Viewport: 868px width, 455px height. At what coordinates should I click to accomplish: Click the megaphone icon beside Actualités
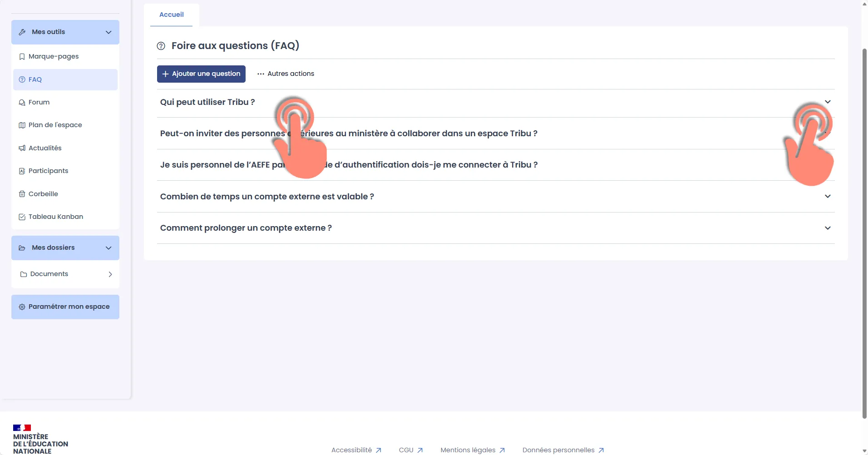point(22,148)
